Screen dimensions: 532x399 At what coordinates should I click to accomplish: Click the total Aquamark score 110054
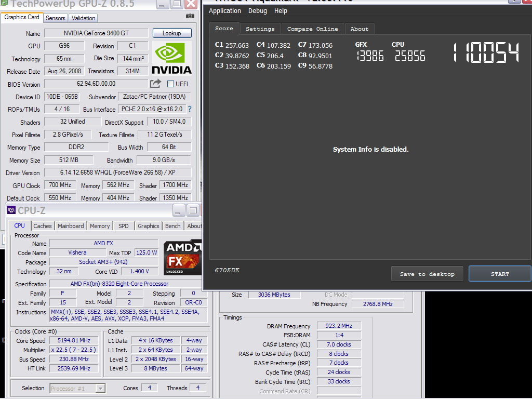tap(485, 52)
